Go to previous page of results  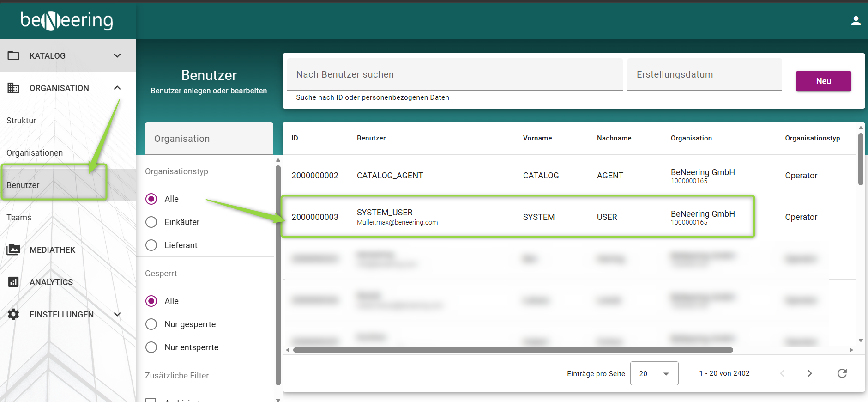782,373
